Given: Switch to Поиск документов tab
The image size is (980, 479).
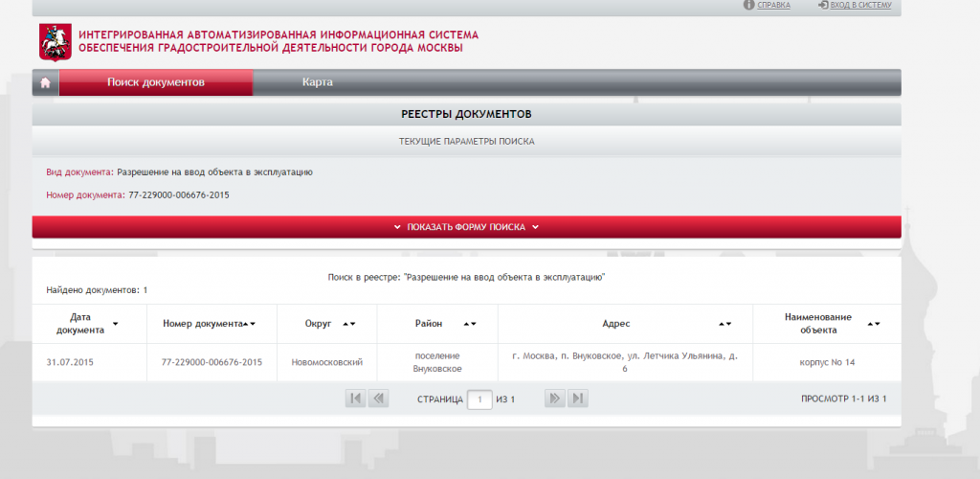Looking at the screenshot, I should 156,82.
